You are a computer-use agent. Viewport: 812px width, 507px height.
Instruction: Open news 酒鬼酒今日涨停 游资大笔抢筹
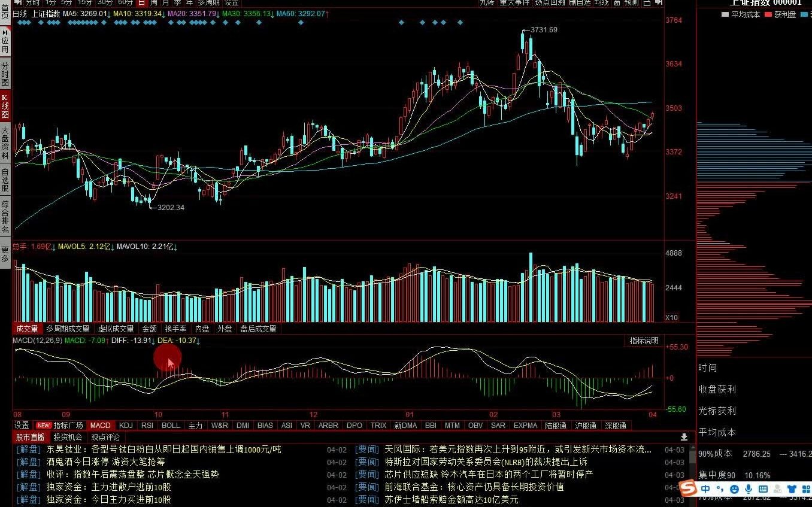(106, 462)
